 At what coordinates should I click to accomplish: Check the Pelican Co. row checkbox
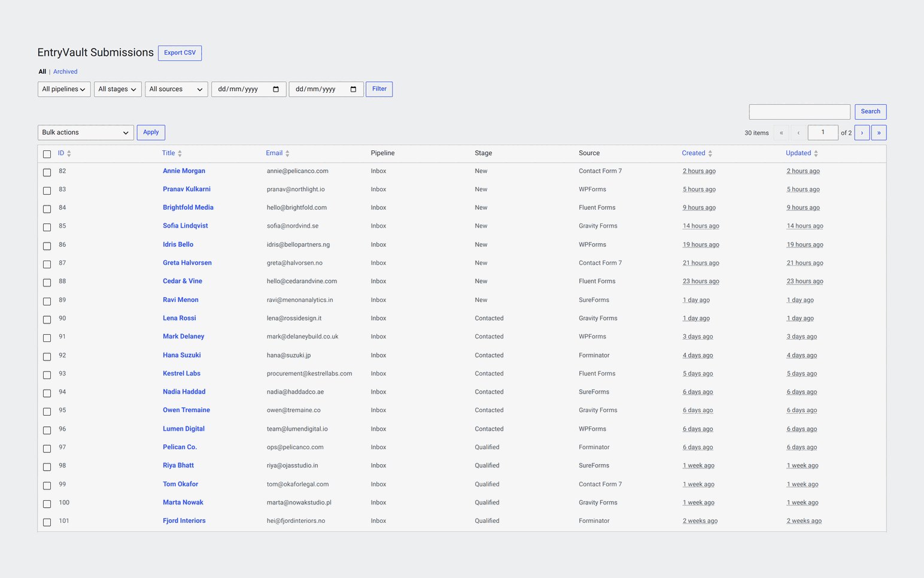[47, 448]
